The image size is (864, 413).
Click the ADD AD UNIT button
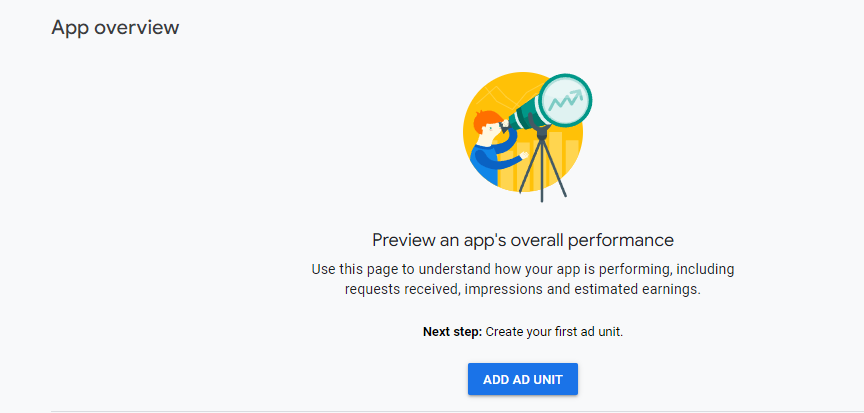(x=522, y=379)
